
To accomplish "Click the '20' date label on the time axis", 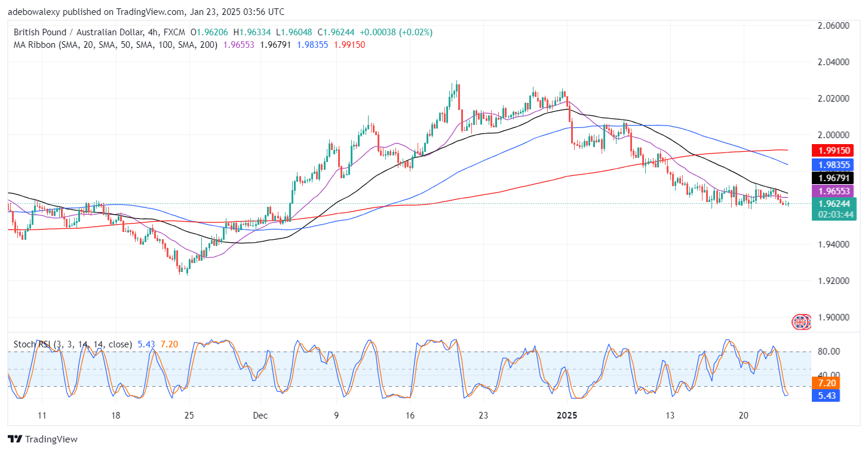I will [x=744, y=416].
